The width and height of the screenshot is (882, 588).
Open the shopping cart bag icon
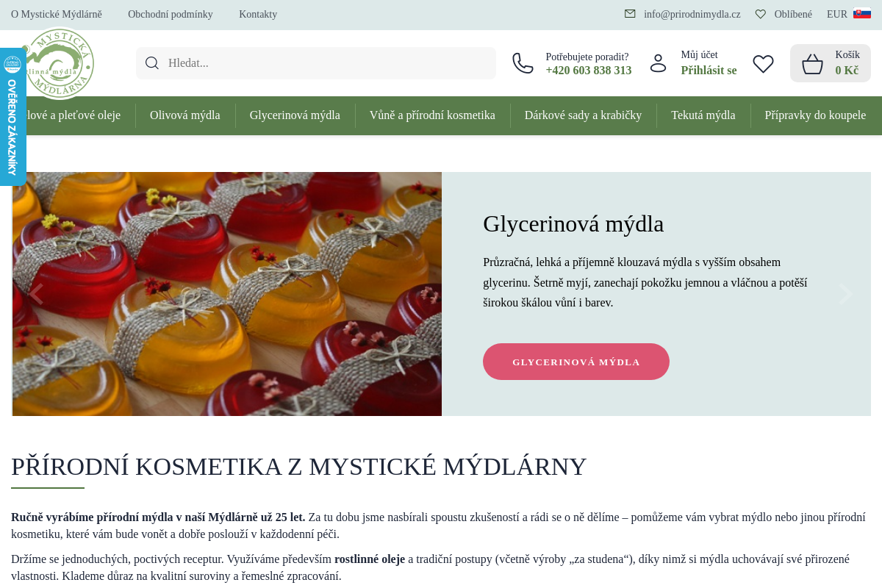[x=813, y=63]
